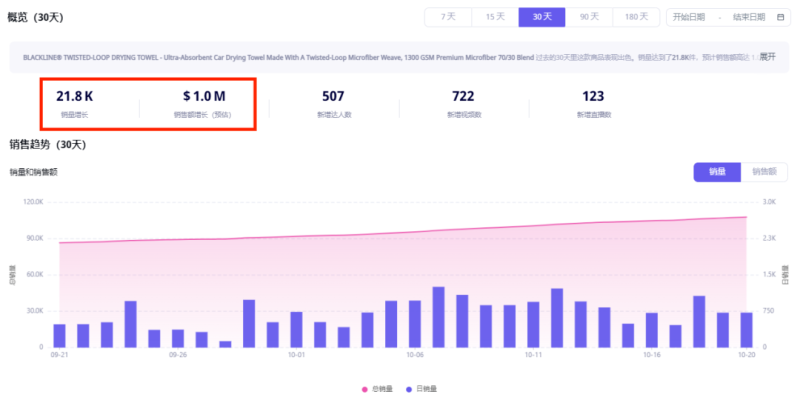This screenshot has height=400, width=800.
Task: Switch the chart to 销量 view
Action: tap(717, 172)
